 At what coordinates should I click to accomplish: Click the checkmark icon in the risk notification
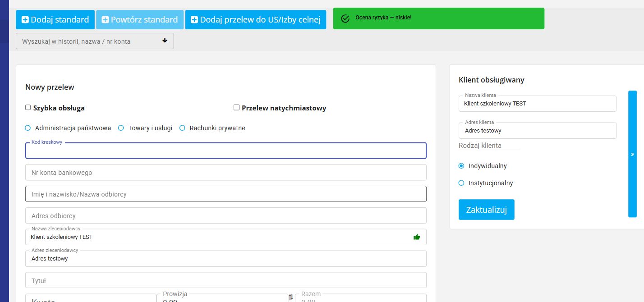point(345,18)
